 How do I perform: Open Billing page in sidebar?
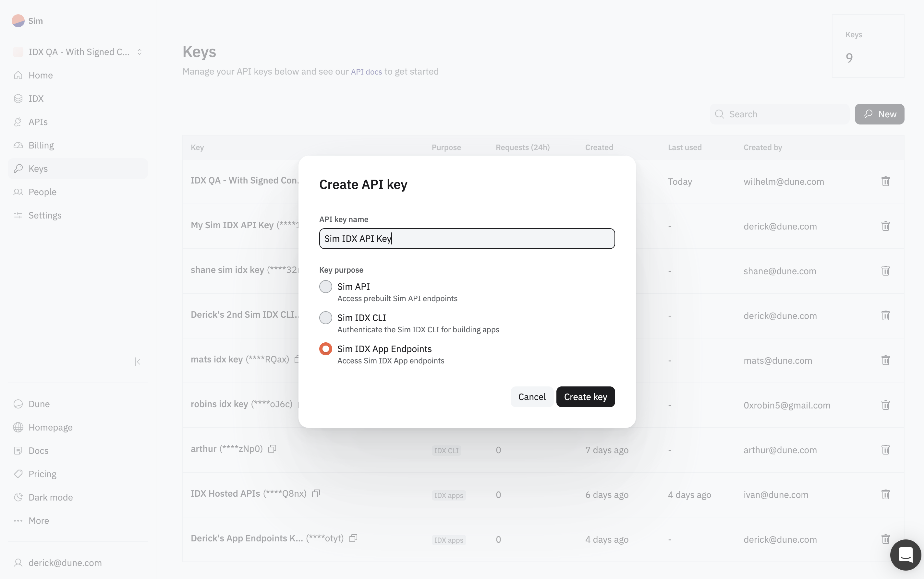[x=78, y=145]
